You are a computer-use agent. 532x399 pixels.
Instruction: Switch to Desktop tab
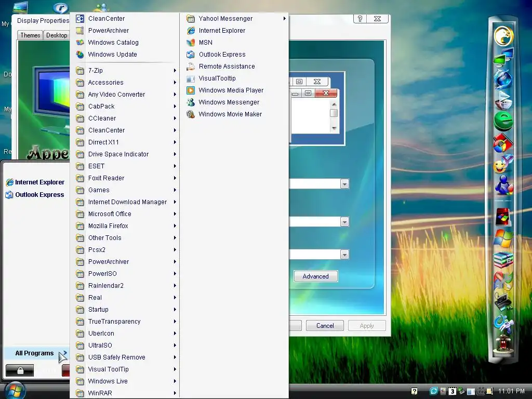pyautogui.click(x=56, y=35)
